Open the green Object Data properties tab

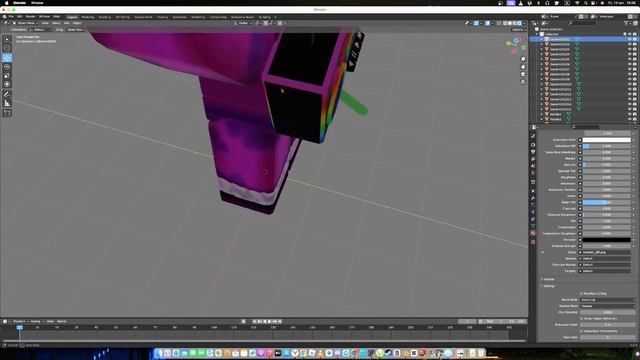[533, 226]
